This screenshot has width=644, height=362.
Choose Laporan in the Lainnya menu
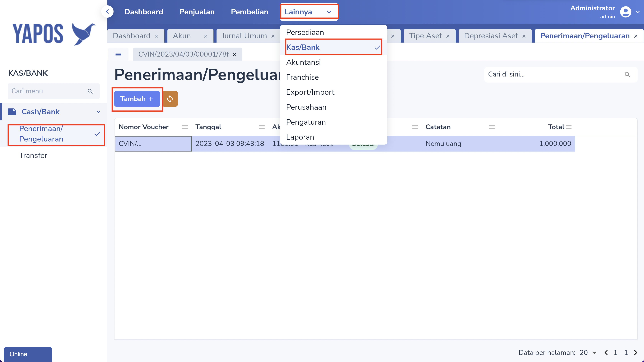pos(300,137)
